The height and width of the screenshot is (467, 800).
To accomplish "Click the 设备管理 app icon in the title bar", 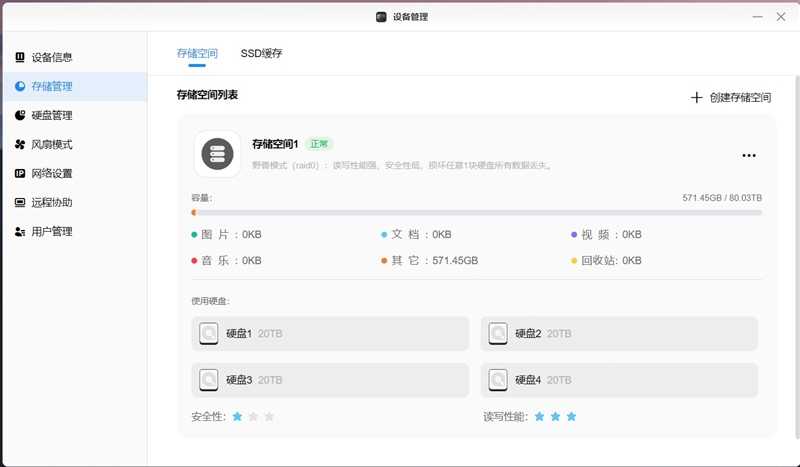I will 381,17.
